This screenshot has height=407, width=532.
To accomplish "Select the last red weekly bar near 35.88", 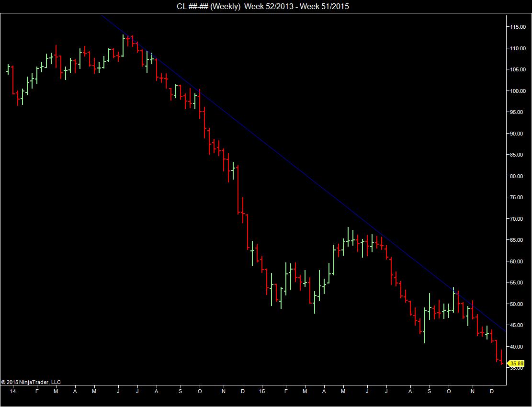I will coord(501,357).
